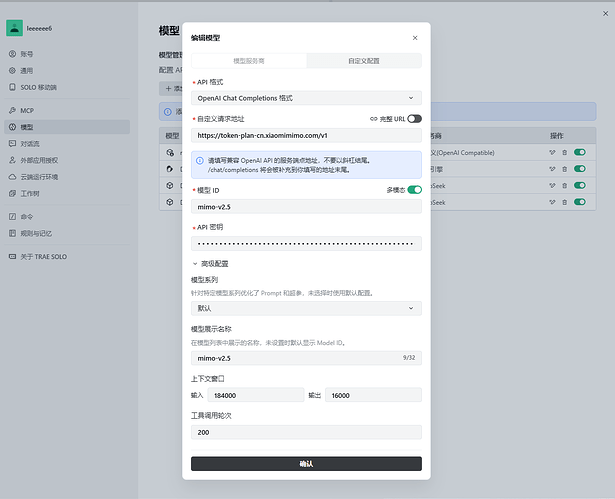Image resolution: width=615 pixels, height=499 pixels.
Task: Click the 自定义请求地址 URL input field
Action: (x=306, y=135)
